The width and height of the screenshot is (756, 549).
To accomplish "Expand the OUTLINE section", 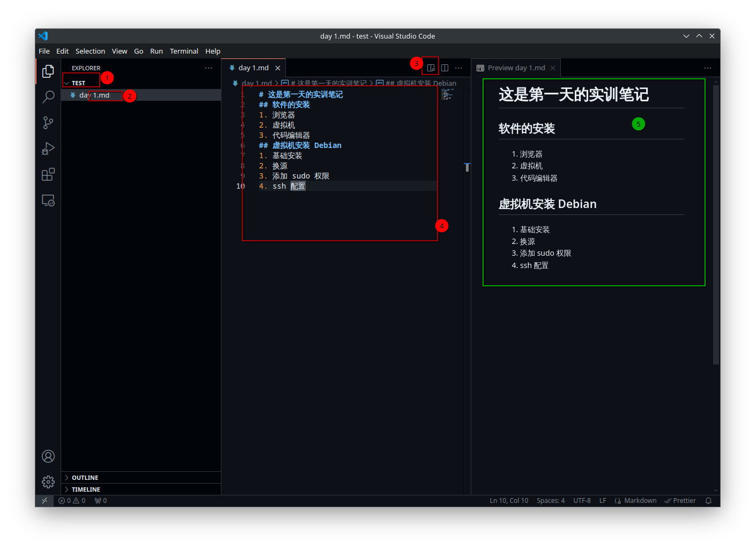I will tap(141, 478).
